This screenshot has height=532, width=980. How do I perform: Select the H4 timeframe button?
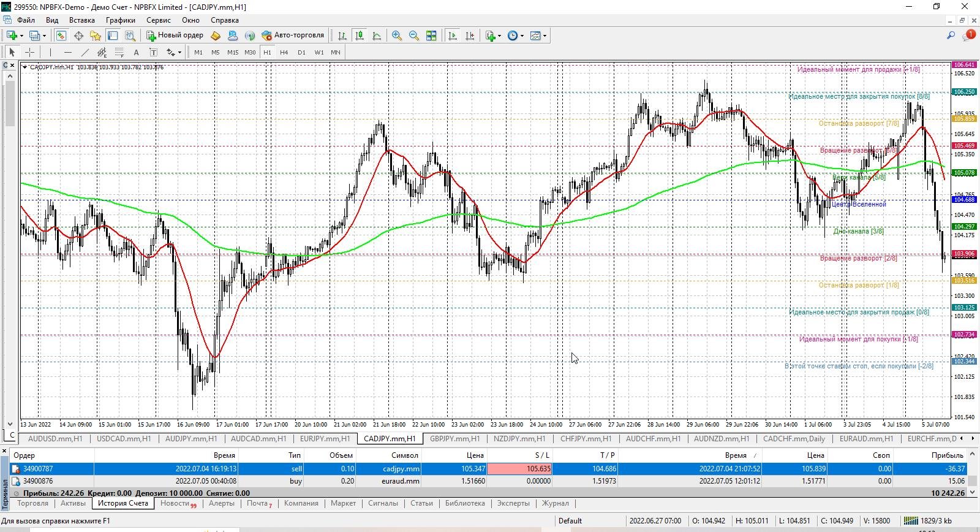click(284, 52)
